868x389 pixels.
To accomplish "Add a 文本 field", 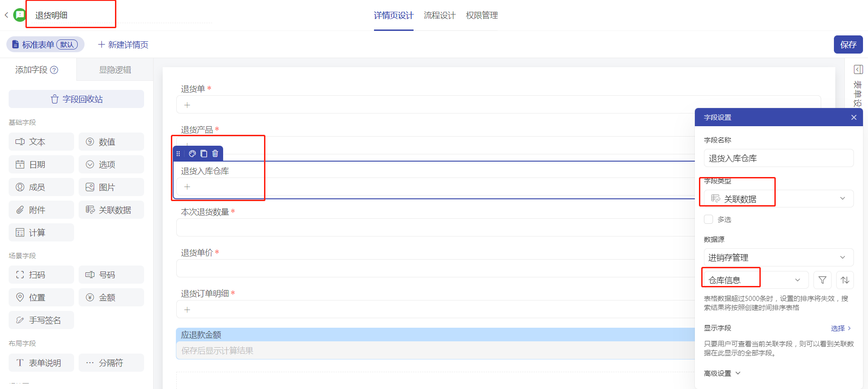I will click(x=41, y=142).
